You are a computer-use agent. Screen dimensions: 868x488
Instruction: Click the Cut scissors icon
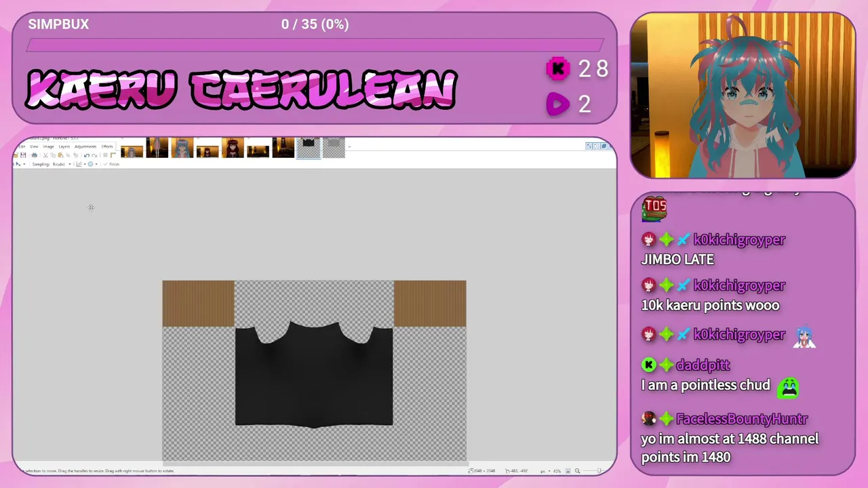click(45, 155)
